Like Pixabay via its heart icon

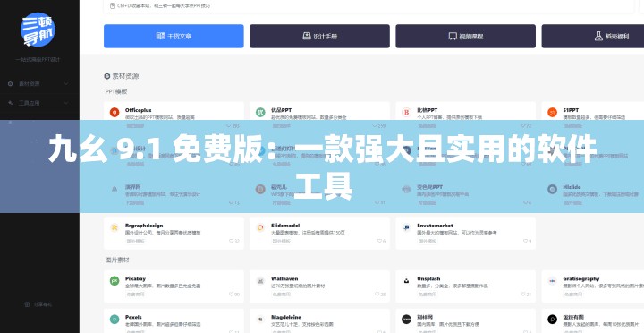point(232,295)
